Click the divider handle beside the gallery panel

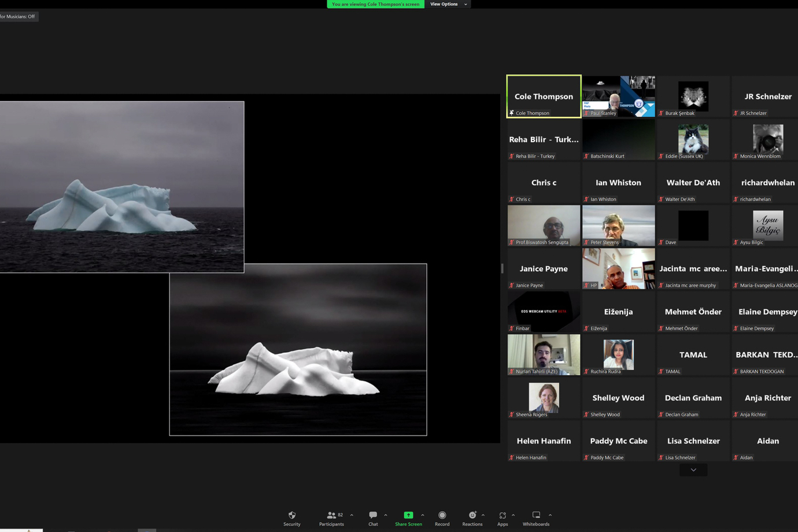pyautogui.click(x=502, y=268)
